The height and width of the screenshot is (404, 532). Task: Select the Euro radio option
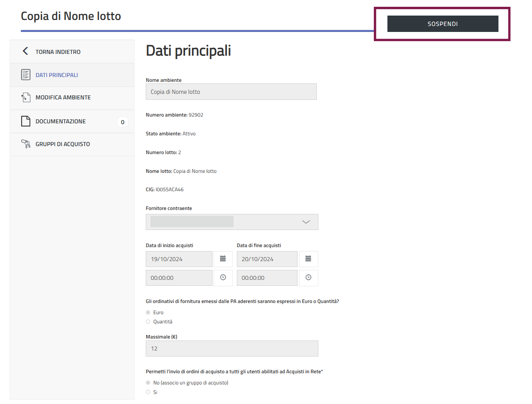(x=148, y=313)
